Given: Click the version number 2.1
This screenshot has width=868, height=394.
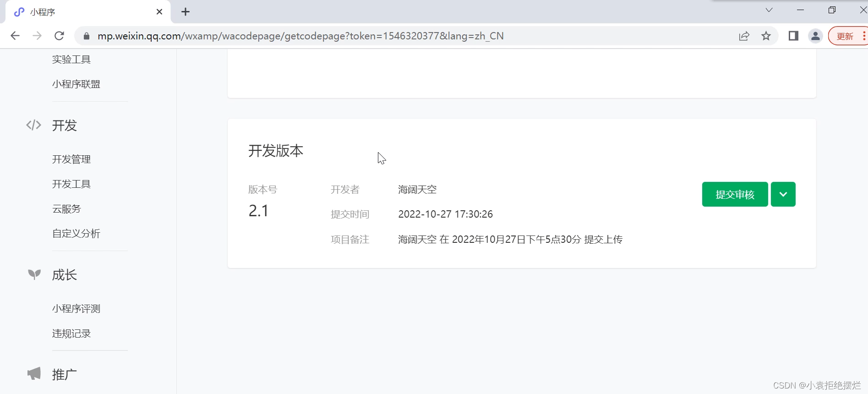Looking at the screenshot, I should coord(258,211).
